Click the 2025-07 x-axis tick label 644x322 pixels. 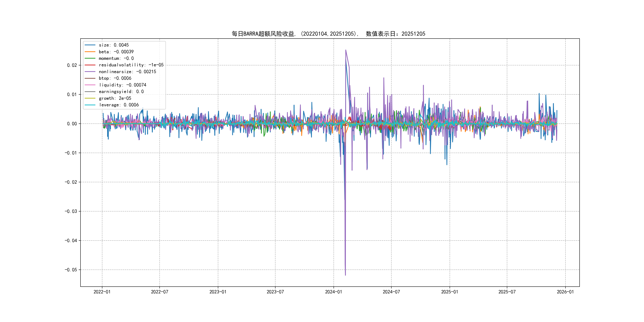tap(507, 292)
